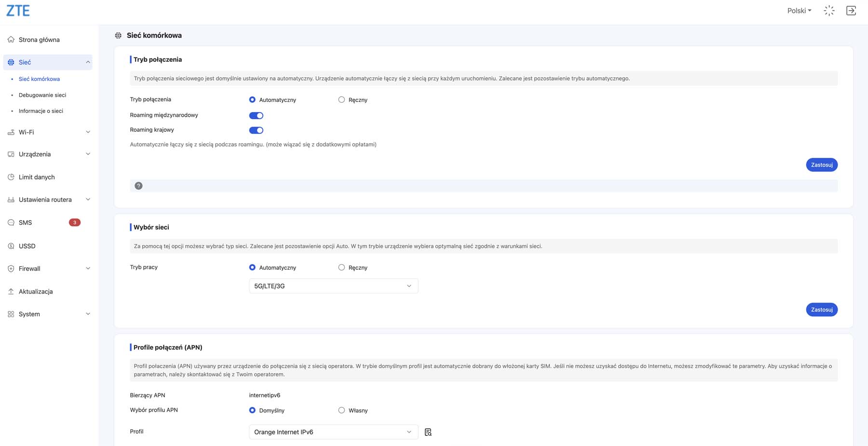This screenshot has height=446, width=868.
Task: Change language via Polski dropdown
Action: 799,11
